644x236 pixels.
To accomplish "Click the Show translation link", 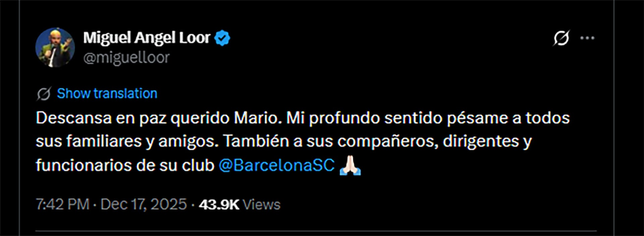I will (x=107, y=94).
